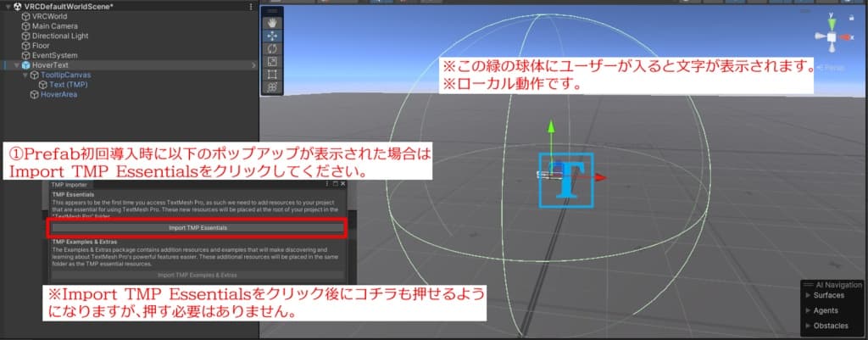Collapse the TooltipCanvas foldout arrow
868x340 pixels.
(25, 75)
